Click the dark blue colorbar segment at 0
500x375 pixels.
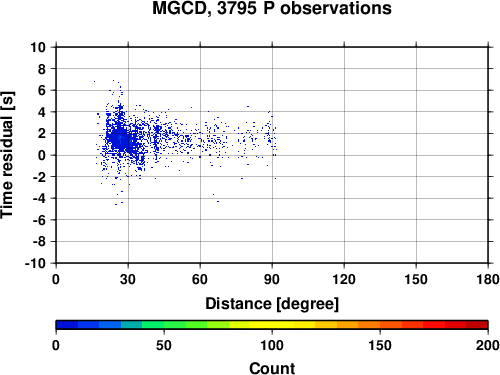tap(67, 325)
